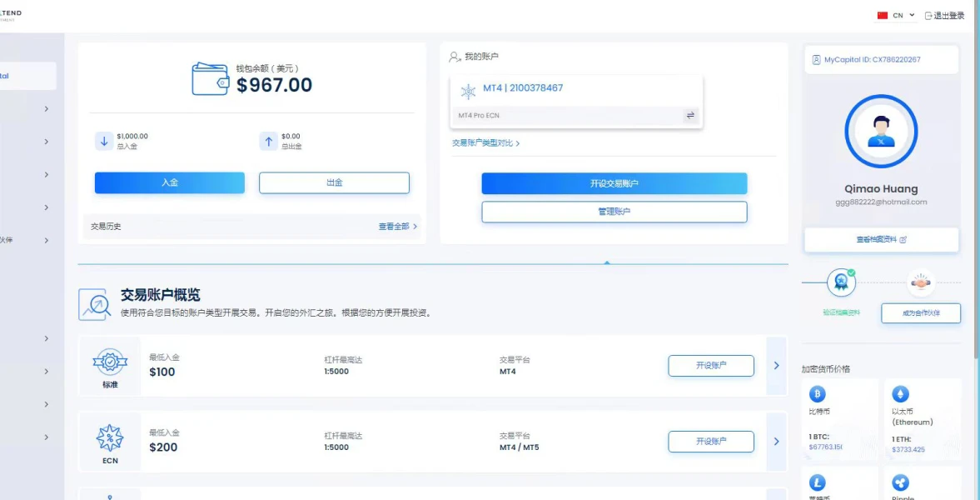Viewport: 980px width, 500px height.
Task: Expand the last visible sidebar chevron
Action: coord(47,437)
